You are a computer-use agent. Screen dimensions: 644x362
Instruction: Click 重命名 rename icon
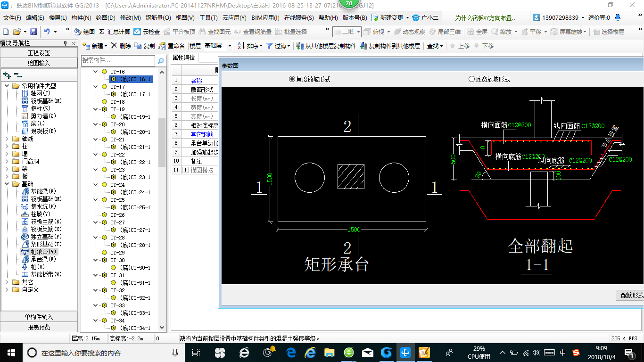click(x=172, y=46)
